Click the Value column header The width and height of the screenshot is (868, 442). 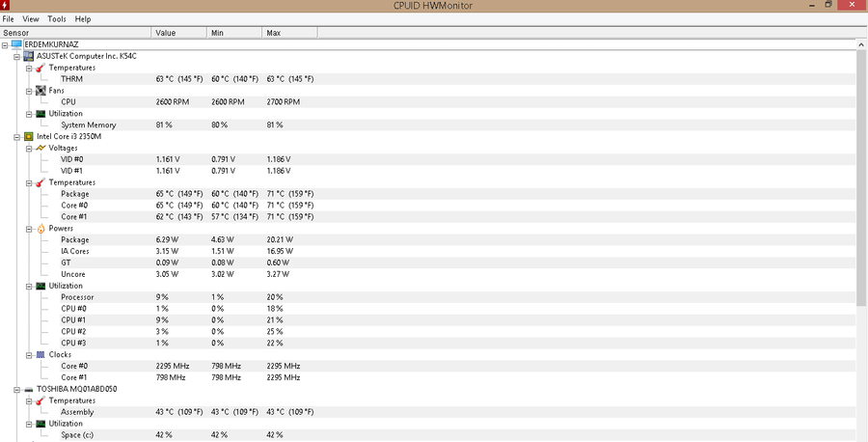[x=178, y=33]
